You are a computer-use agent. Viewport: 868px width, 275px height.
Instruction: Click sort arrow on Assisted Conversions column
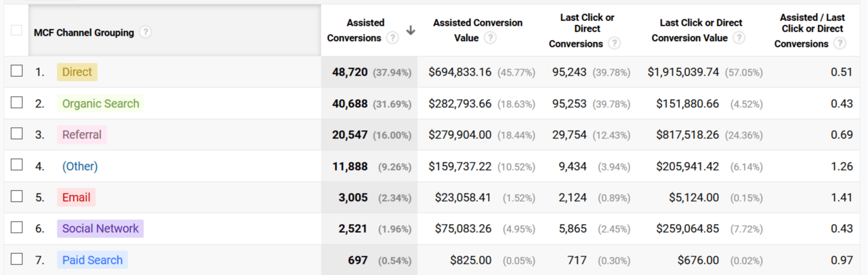pos(411,30)
